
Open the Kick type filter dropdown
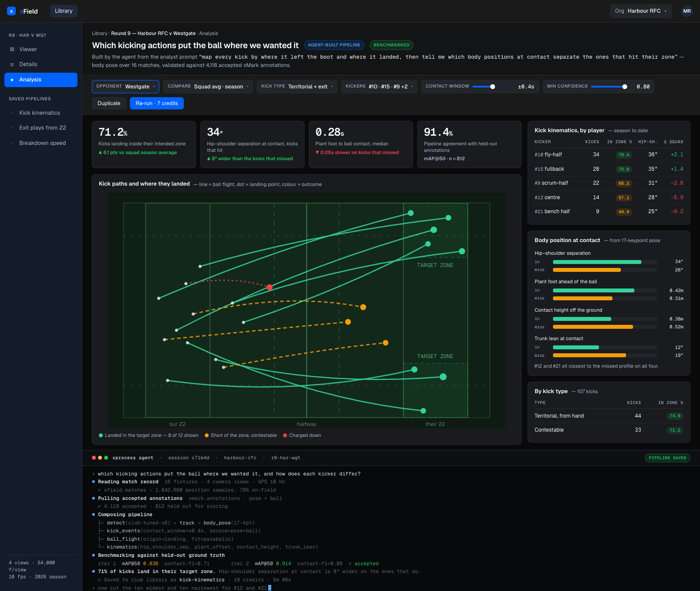tap(297, 87)
